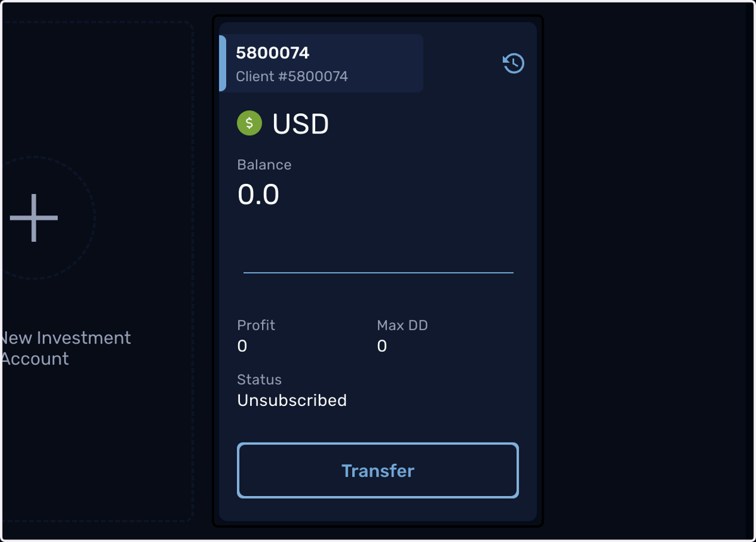Click the Transfer button

(x=378, y=471)
